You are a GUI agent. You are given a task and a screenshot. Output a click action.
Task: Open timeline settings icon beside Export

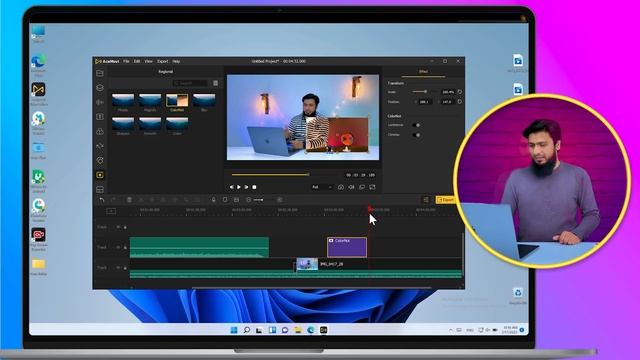[426, 200]
